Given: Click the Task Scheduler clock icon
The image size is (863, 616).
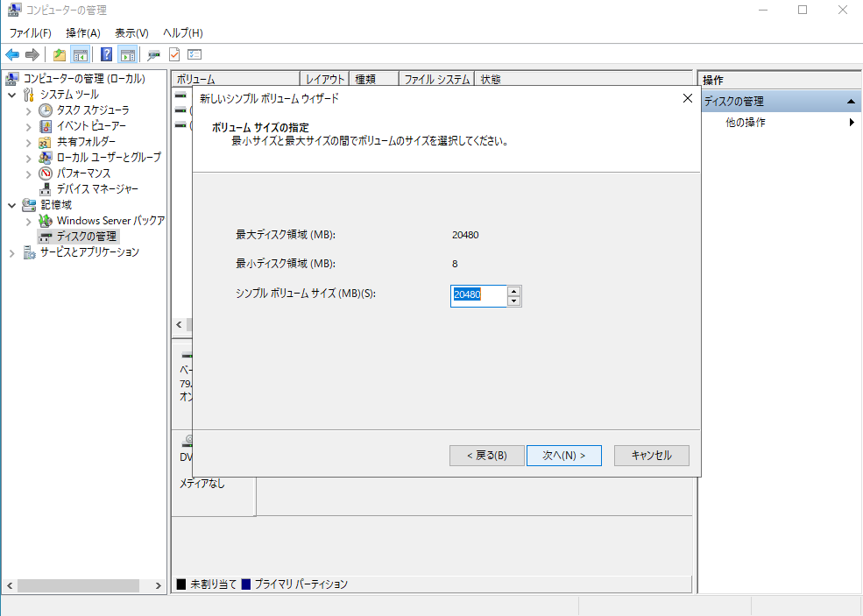Looking at the screenshot, I should click(46, 110).
